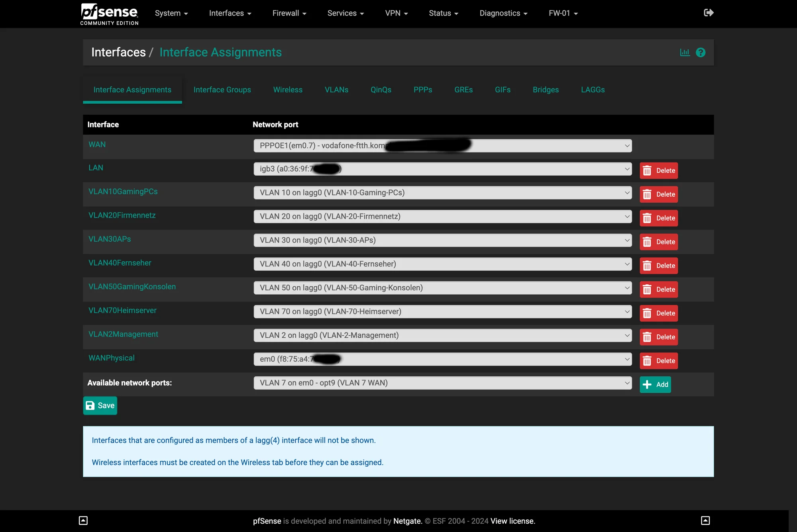Screen dimensions: 797x532
Task: Click the help question mark icon
Action: coord(700,52)
